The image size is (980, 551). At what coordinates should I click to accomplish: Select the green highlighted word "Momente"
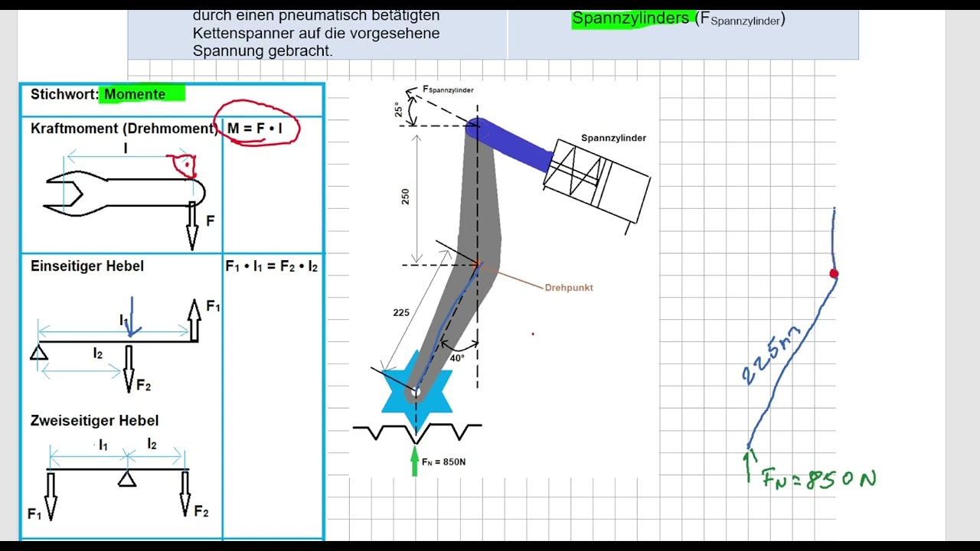coord(135,94)
